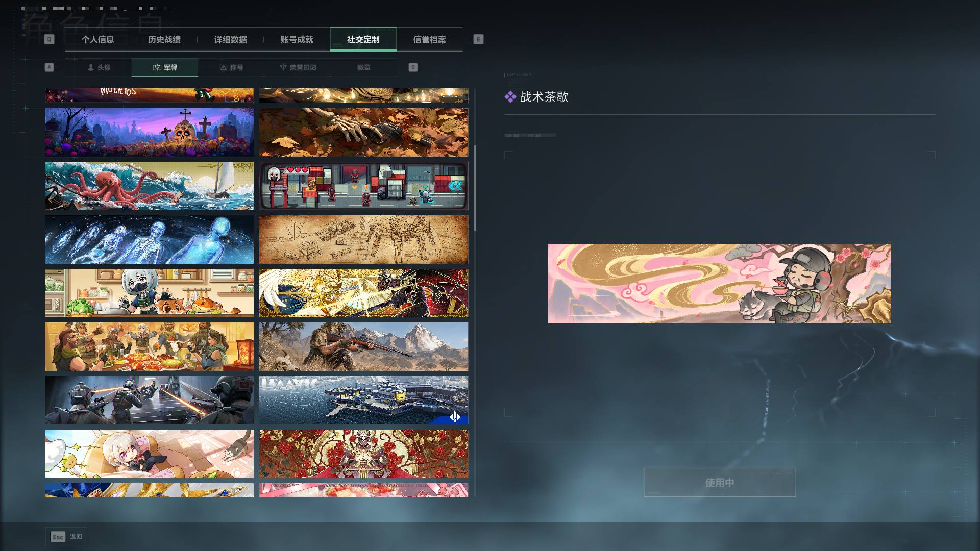The height and width of the screenshot is (551, 980).
Task: Select the white-haired girl on sofa card
Action: click(x=149, y=454)
